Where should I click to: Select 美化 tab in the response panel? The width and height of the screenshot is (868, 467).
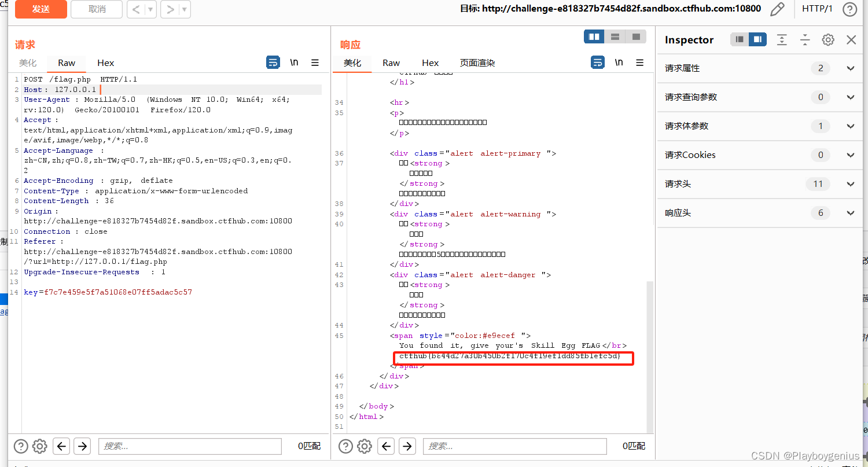[x=352, y=62]
